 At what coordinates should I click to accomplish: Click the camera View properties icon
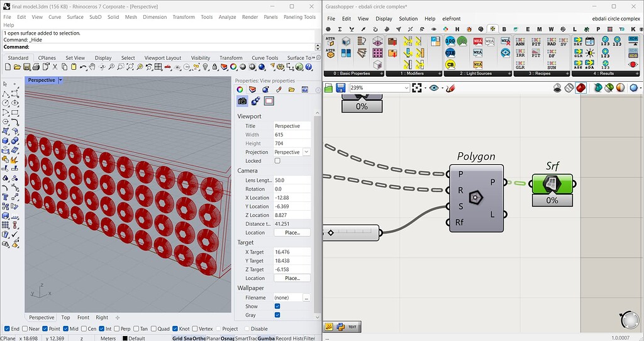(242, 101)
